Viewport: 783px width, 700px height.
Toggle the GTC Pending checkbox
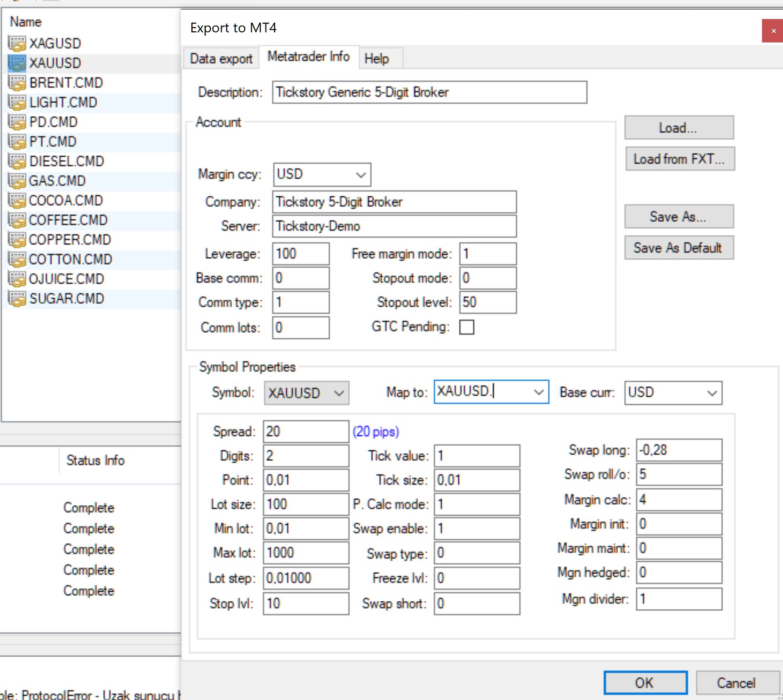click(467, 327)
